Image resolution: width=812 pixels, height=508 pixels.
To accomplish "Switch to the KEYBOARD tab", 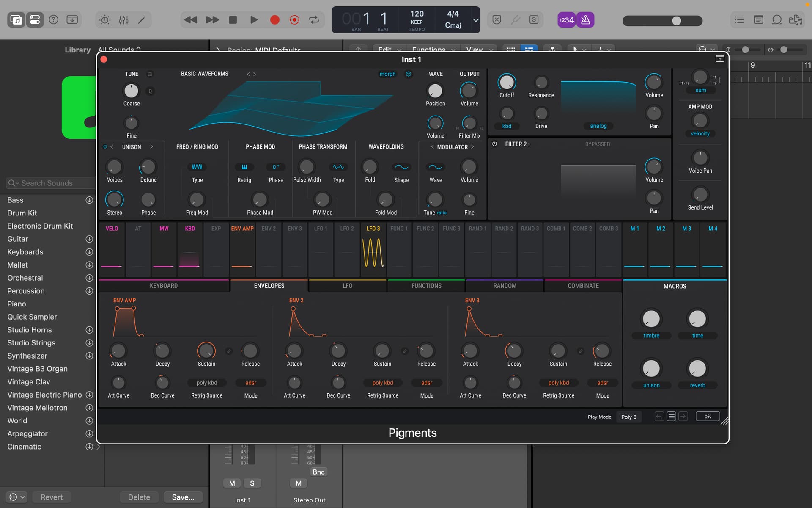I will 164,286.
